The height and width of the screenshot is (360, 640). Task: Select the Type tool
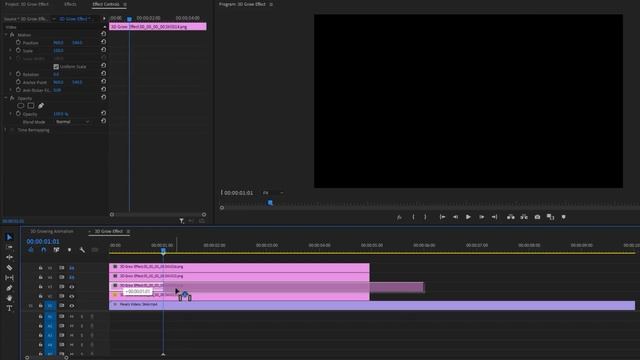point(9,308)
